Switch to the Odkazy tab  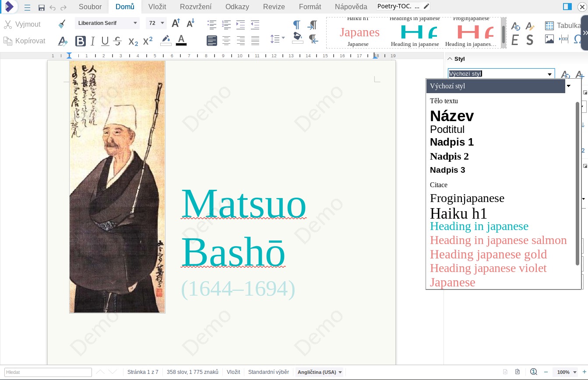[x=237, y=7]
